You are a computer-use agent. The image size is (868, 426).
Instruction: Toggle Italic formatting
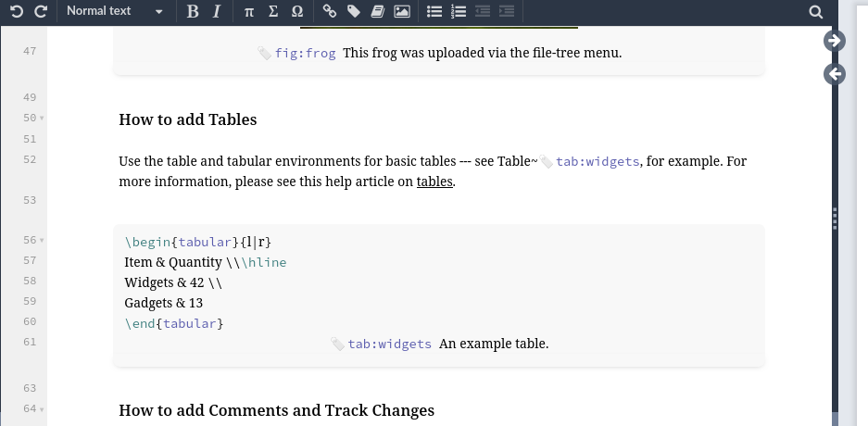[x=217, y=11]
